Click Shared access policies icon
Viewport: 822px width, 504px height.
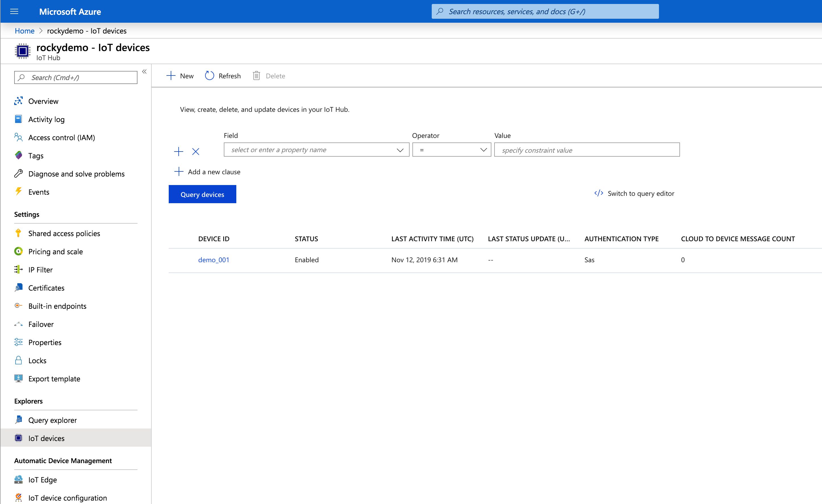(x=19, y=233)
